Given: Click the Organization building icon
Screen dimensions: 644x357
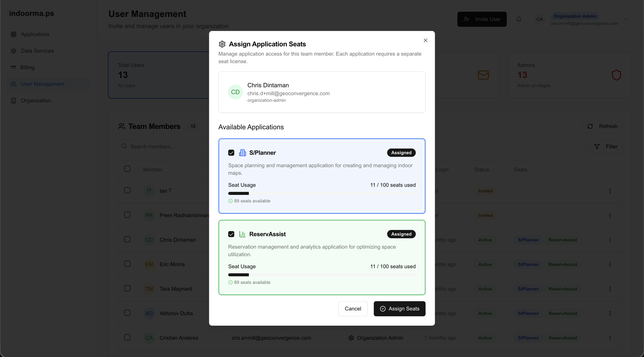Looking at the screenshot, I should click(14, 101).
